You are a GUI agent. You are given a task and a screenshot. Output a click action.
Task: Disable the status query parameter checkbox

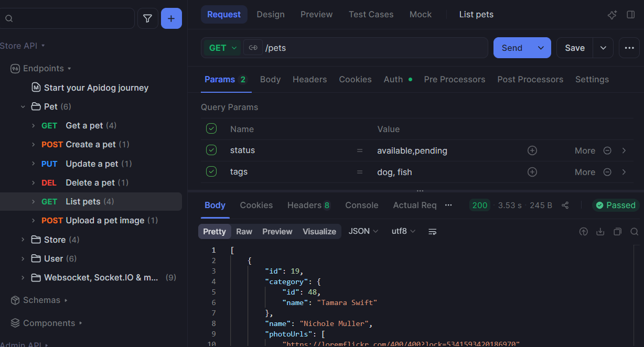211,150
